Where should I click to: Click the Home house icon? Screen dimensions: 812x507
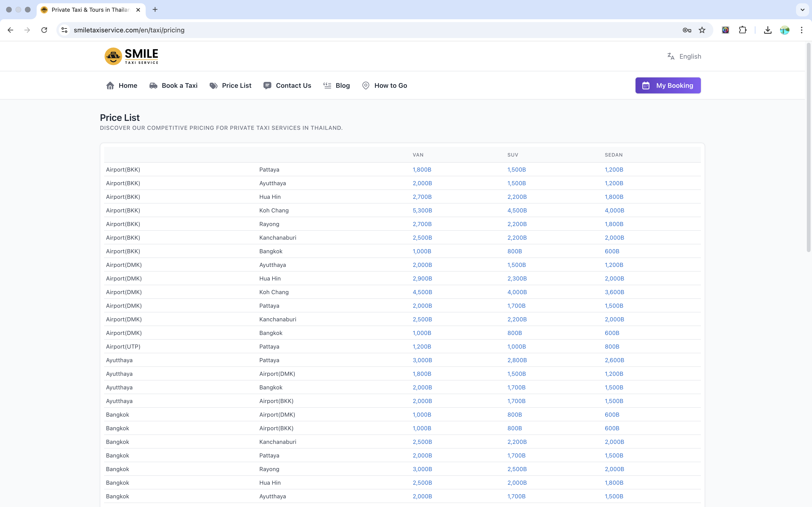110,85
